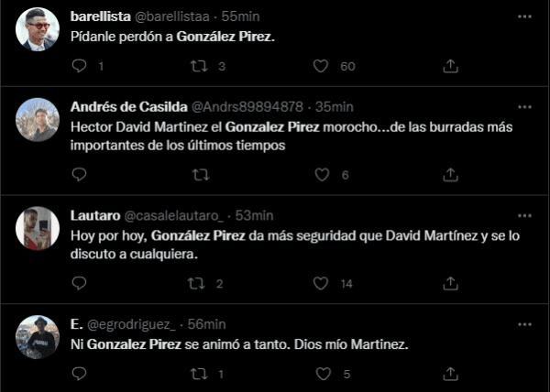Screen dimensions: 550x392
Task: Open more options on Lautaro's tweet
Action: [522, 214]
